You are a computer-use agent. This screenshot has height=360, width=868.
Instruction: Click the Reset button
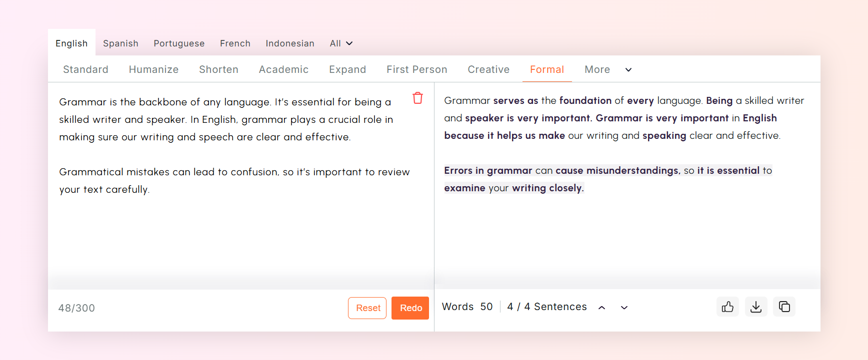[x=367, y=308]
